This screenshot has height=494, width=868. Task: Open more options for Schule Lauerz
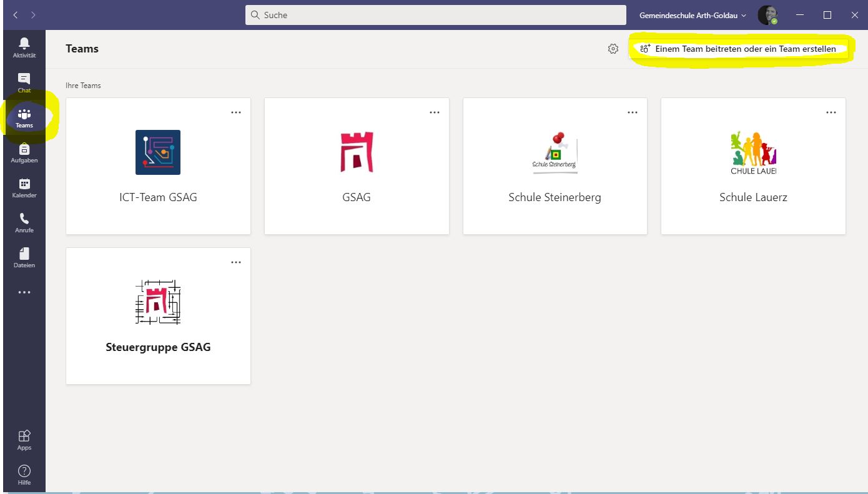tap(831, 112)
